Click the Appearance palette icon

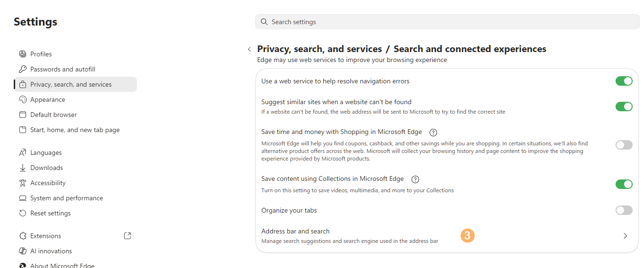click(22, 99)
